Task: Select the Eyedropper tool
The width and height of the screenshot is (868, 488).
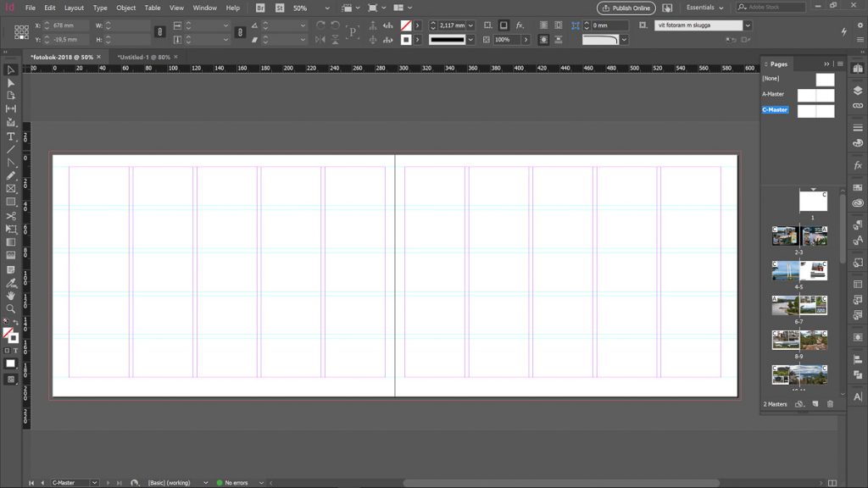Action: [x=10, y=283]
